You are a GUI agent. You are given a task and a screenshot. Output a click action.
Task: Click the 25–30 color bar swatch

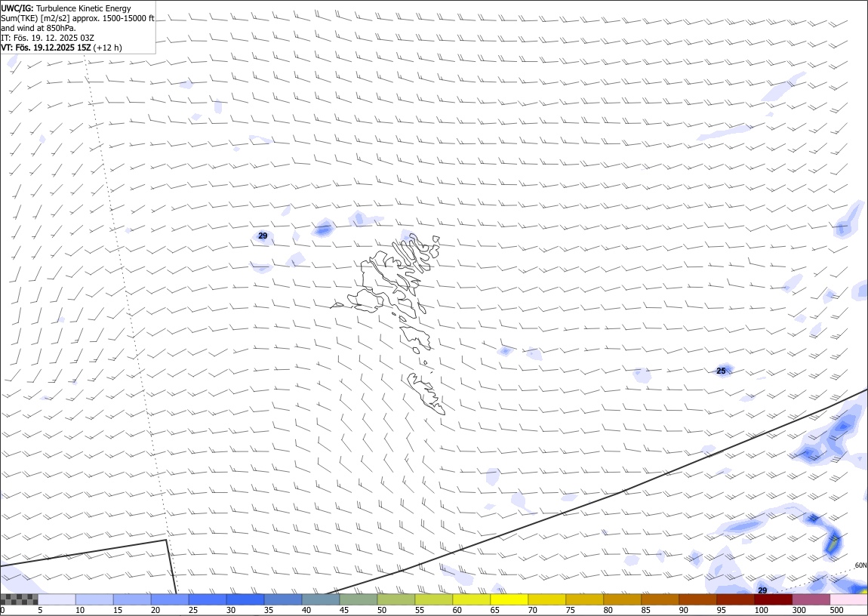point(208,599)
